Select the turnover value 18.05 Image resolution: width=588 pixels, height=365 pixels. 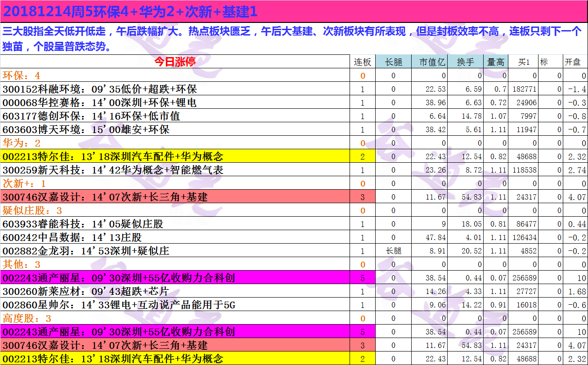coord(472,224)
